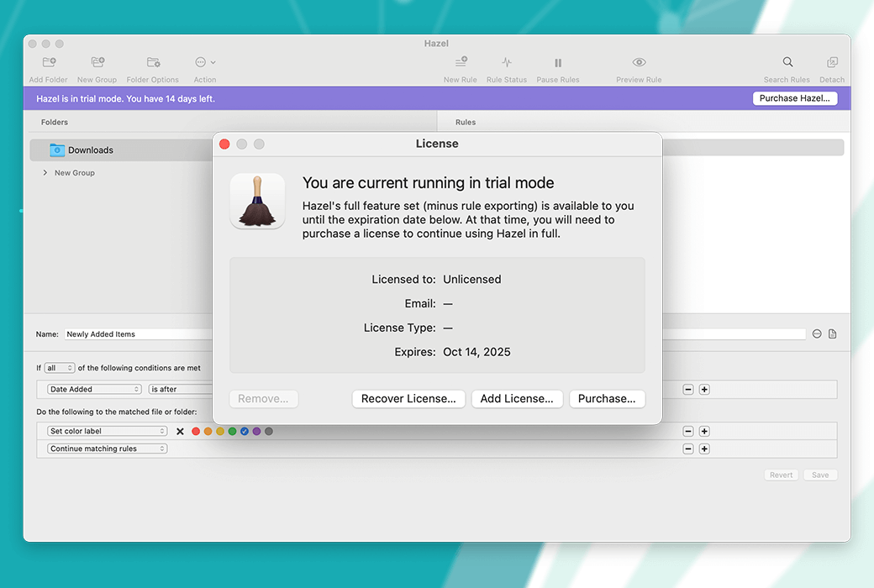Image resolution: width=874 pixels, height=588 pixels.
Task: Open the Continue matching rules dropdown
Action: (x=108, y=449)
